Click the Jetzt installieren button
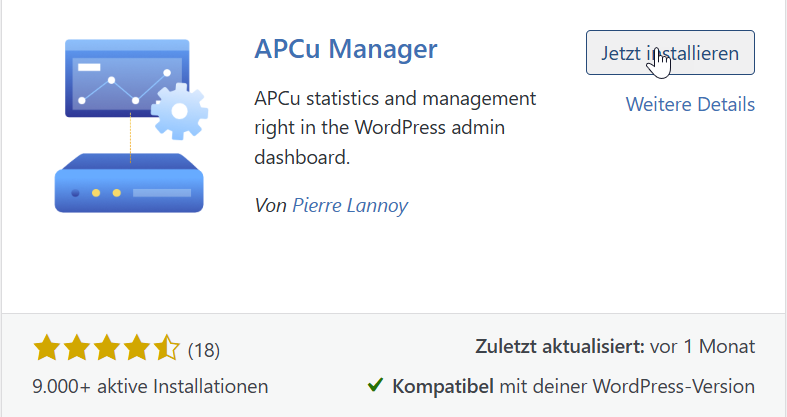The image size is (787, 417). [x=669, y=53]
